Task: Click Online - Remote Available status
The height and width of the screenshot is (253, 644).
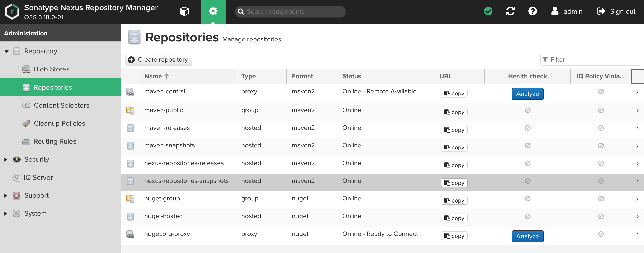Action: (x=379, y=91)
